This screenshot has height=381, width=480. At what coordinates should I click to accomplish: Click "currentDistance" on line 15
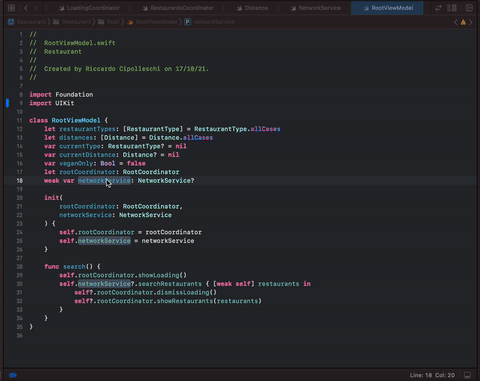87,155
